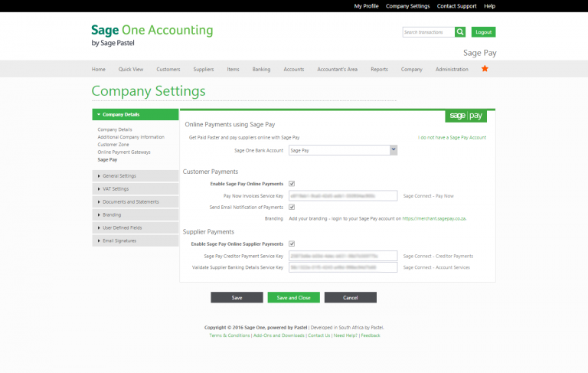Open the Accounts menu
This screenshot has width=588, height=373.
tap(294, 69)
